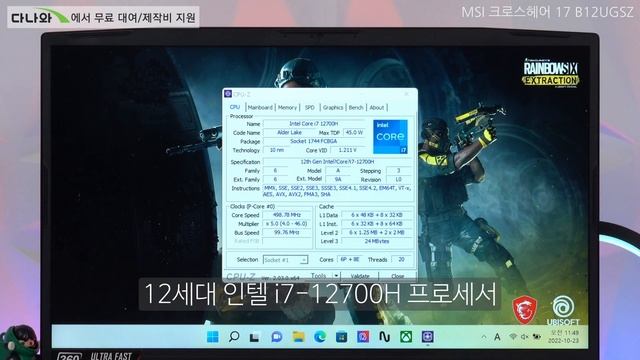Screen dimensions: 640x360
Task: Open File Explorer from the taskbar
Action: [x=298, y=337]
